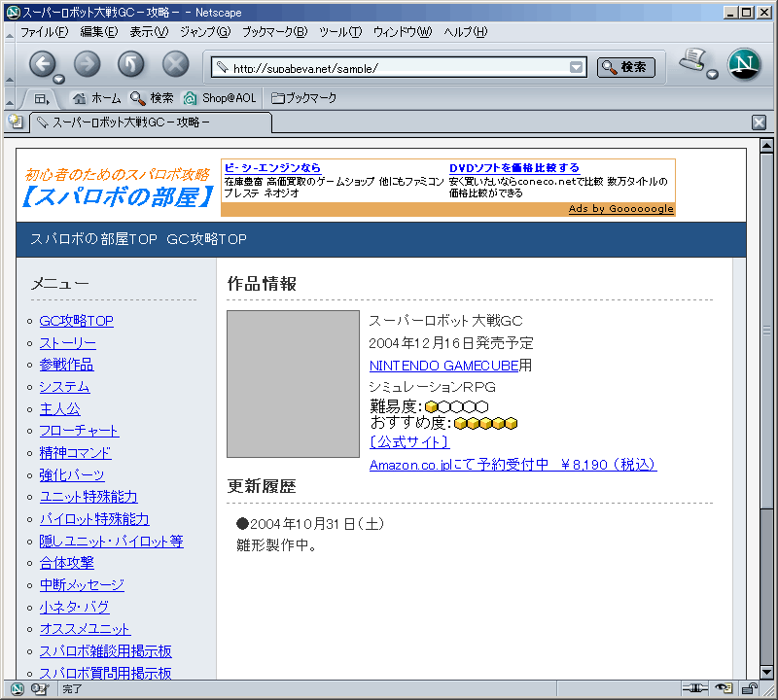Viewport: 778px width, 700px height.
Task: Open the Back button history dropdown
Action: pos(59,79)
